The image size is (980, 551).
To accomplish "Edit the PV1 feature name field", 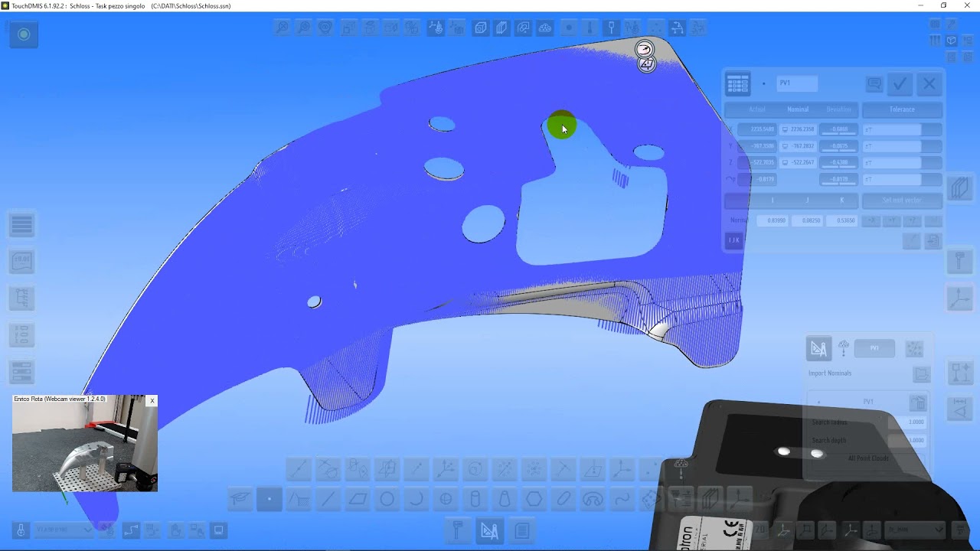I will click(797, 83).
